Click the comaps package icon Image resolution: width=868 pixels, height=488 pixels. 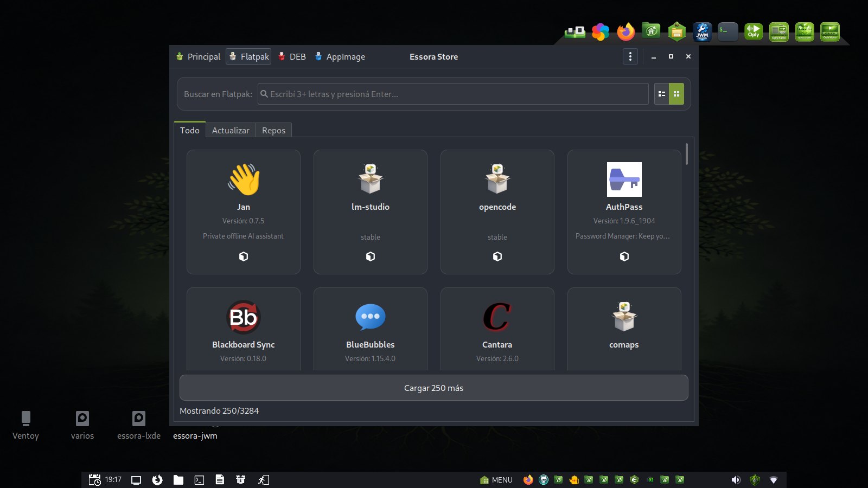[x=624, y=317]
